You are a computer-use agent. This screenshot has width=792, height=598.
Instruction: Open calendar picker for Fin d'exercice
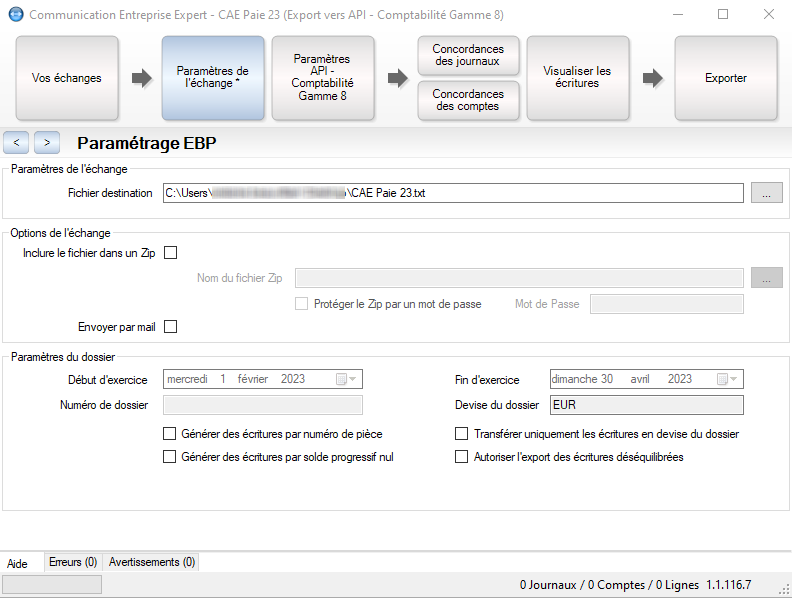coord(727,379)
